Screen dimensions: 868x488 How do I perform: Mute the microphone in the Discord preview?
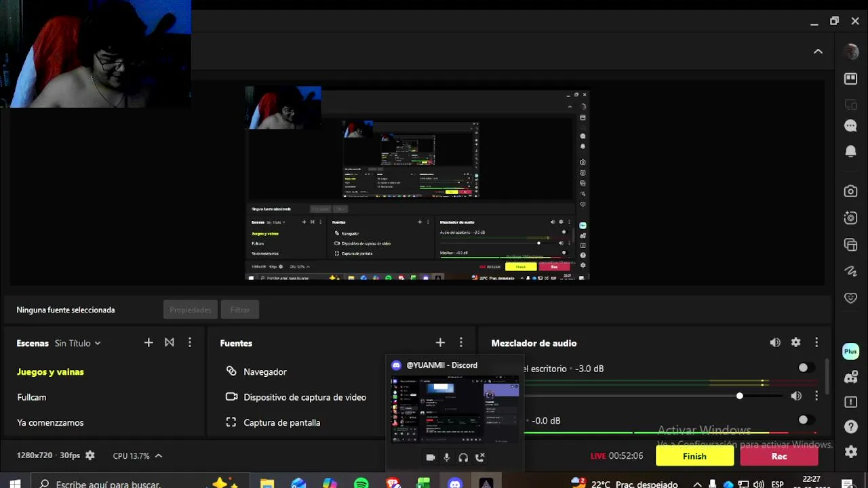point(447,457)
